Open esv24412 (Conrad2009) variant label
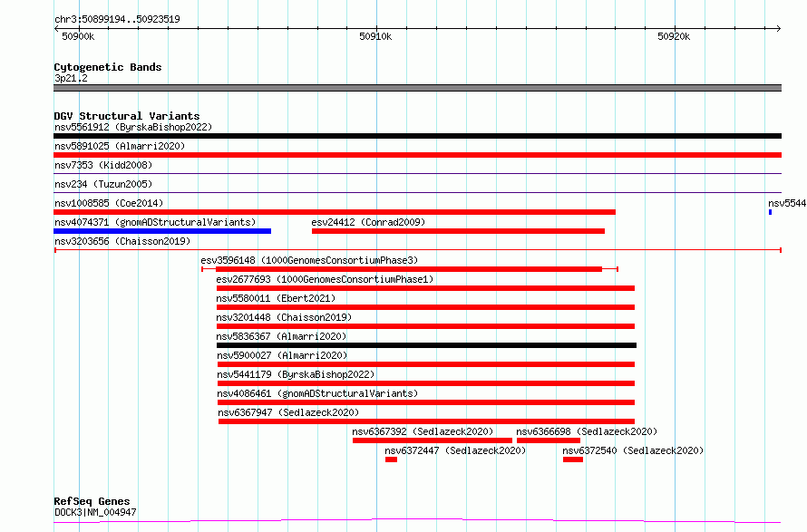The width and height of the screenshot is (807, 532). [x=368, y=222]
